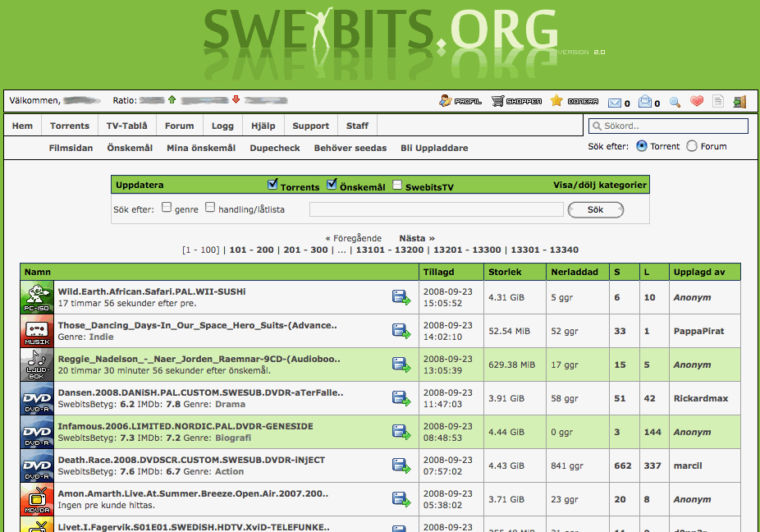Uncheck the Torrents checkbox
Image resolution: width=760 pixels, height=532 pixels.
coord(272,184)
